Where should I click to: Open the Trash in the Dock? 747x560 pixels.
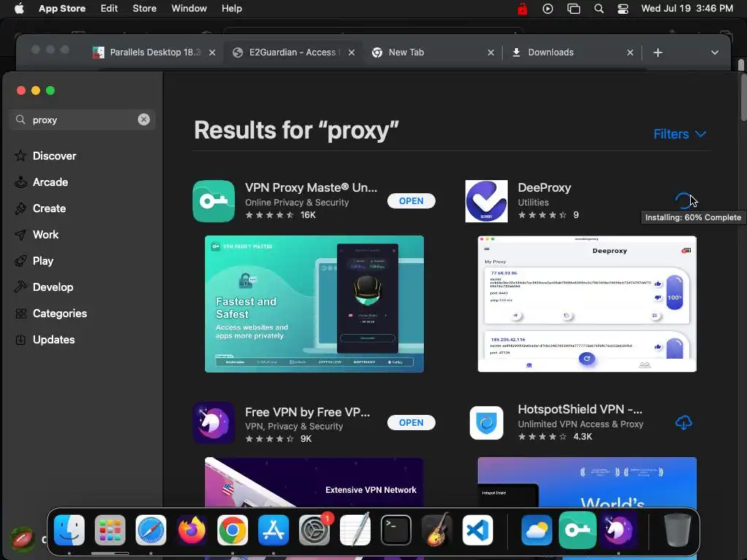678,530
